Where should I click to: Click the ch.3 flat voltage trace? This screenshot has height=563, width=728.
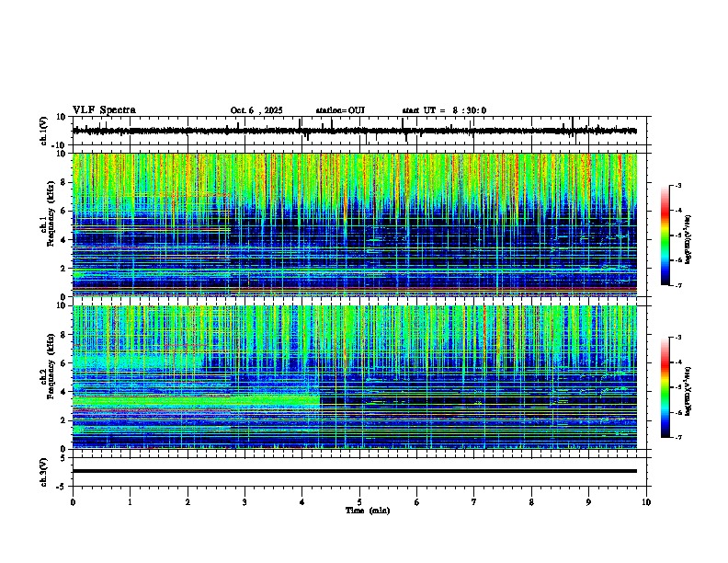point(355,471)
